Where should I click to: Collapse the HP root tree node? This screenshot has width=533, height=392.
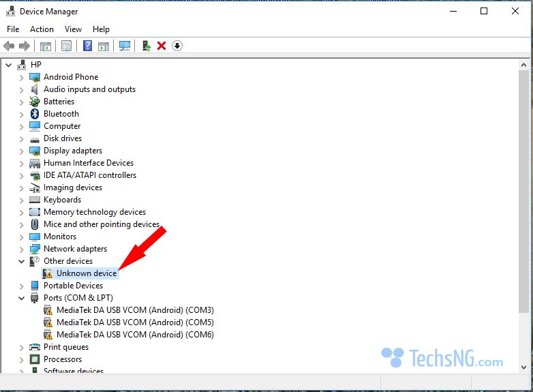click(9, 65)
